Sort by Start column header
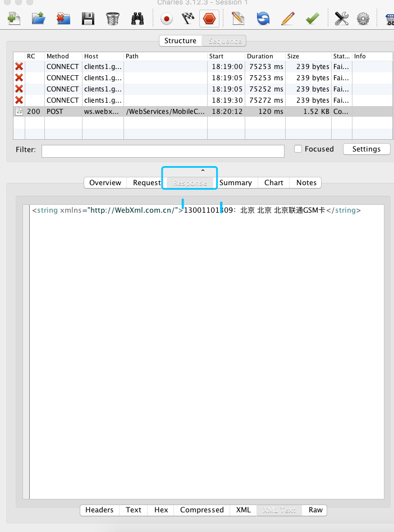Image resolution: width=394 pixels, height=532 pixels. (226, 56)
